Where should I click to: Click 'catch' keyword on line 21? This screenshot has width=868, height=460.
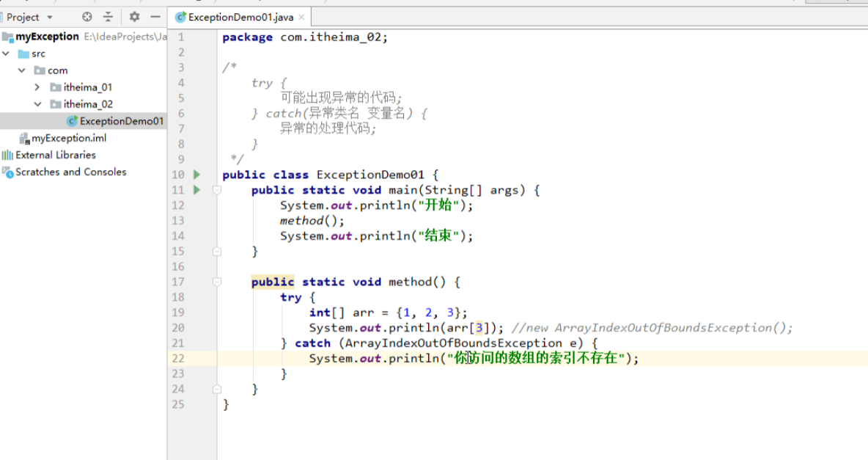tap(313, 343)
